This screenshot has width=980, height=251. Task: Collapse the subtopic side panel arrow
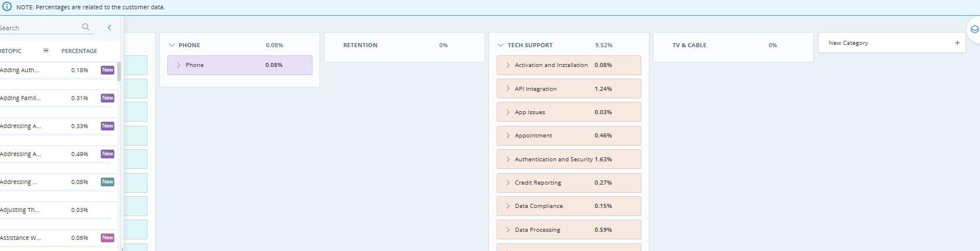click(x=110, y=27)
